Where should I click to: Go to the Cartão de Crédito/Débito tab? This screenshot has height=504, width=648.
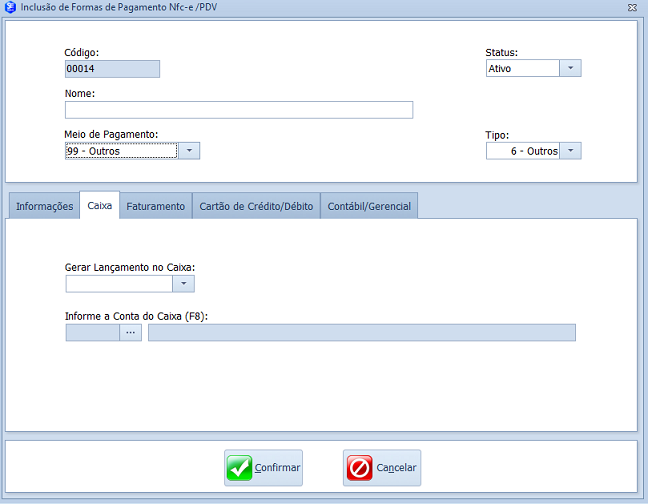[x=256, y=206]
